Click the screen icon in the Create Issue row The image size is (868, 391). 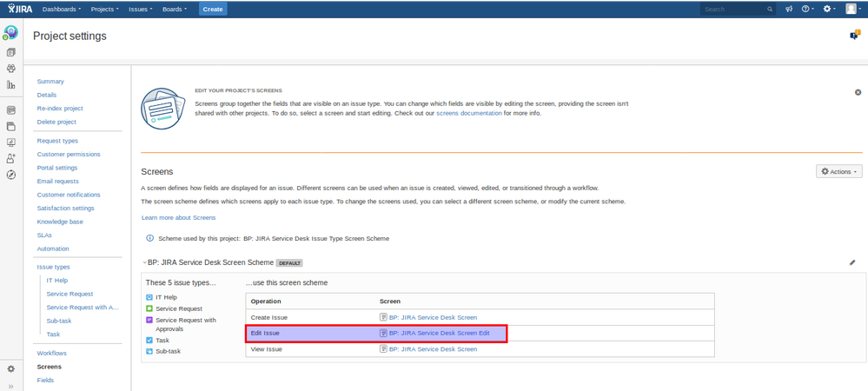click(x=383, y=317)
